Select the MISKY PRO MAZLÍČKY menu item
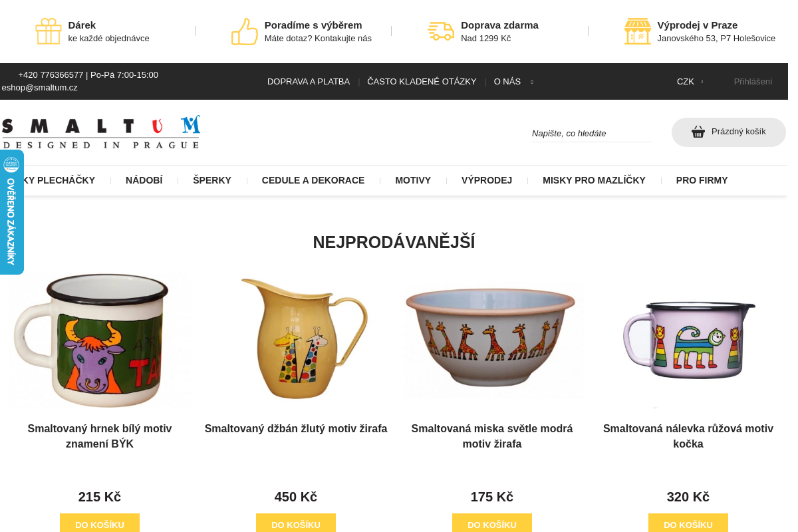 [594, 180]
